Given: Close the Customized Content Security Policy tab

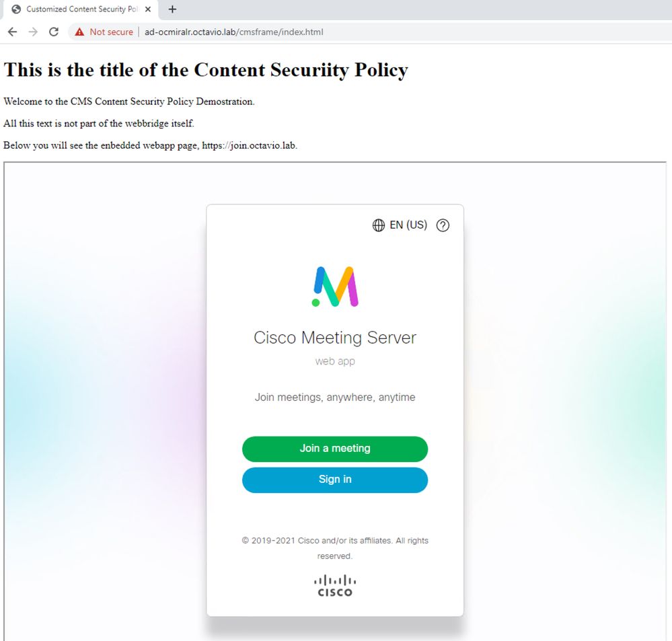Looking at the screenshot, I should (148, 9).
